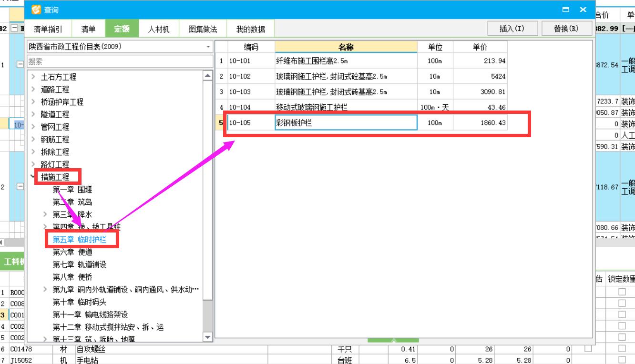
Task: Maximize the 查询 dialog window
Action: point(566,10)
